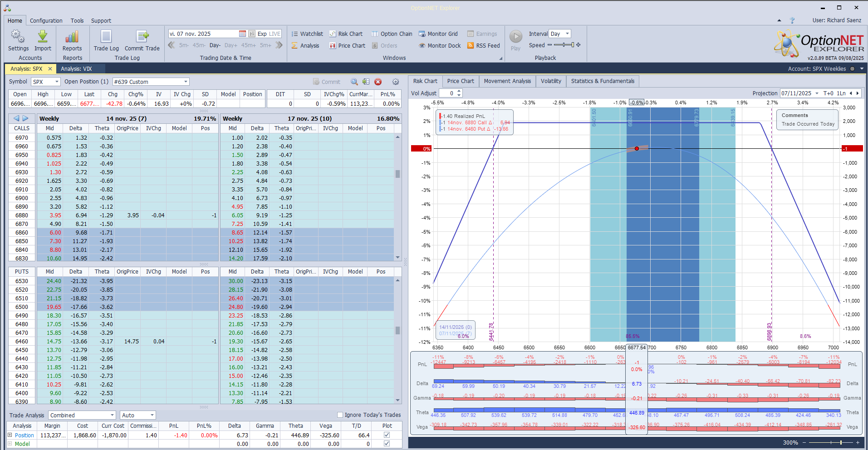Open the Price Chart window from the ribbon
Image resolution: width=868 pixels, height=450 pixels.
pyautogui.click(x=347, y=45)
